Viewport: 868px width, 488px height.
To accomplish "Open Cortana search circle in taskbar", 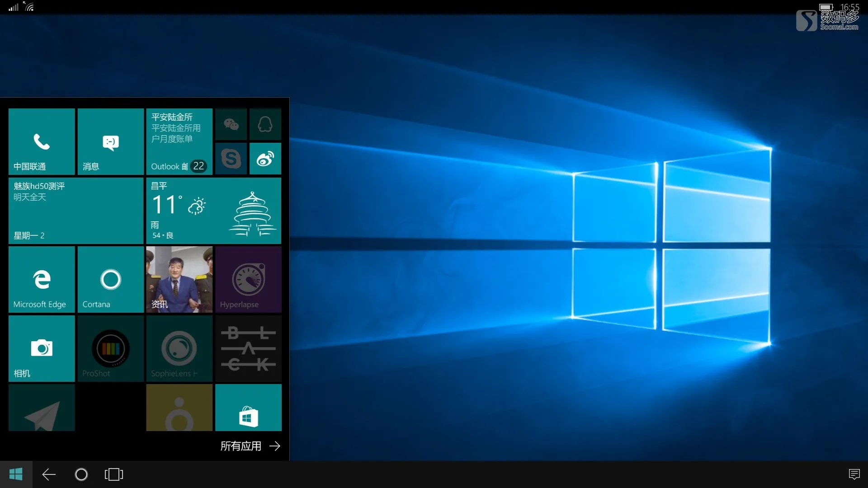I will (x=81, y=474).
